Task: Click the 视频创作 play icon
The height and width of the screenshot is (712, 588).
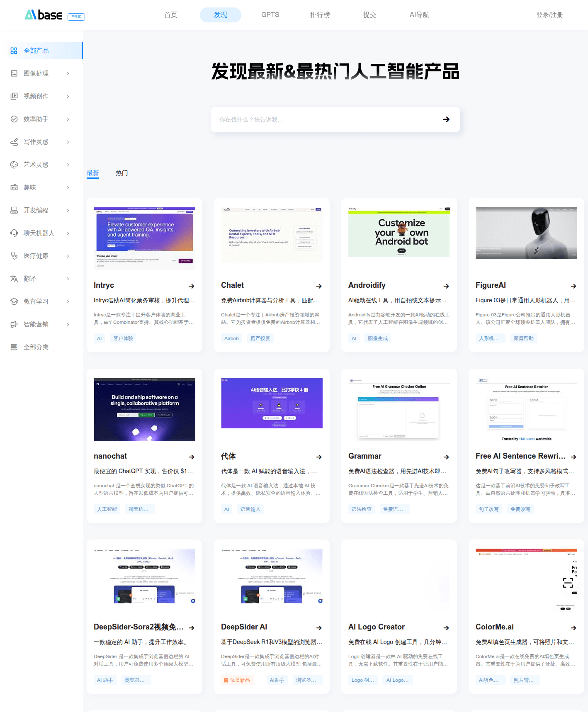Action: pyautogui.click(x=14, y=96)
